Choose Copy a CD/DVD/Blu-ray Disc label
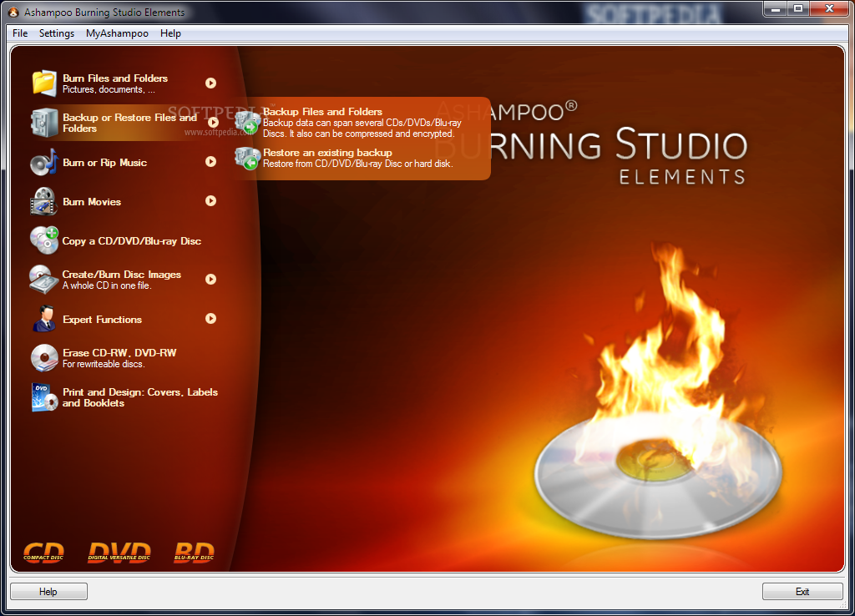855x616 pixels. coord(131,241)
